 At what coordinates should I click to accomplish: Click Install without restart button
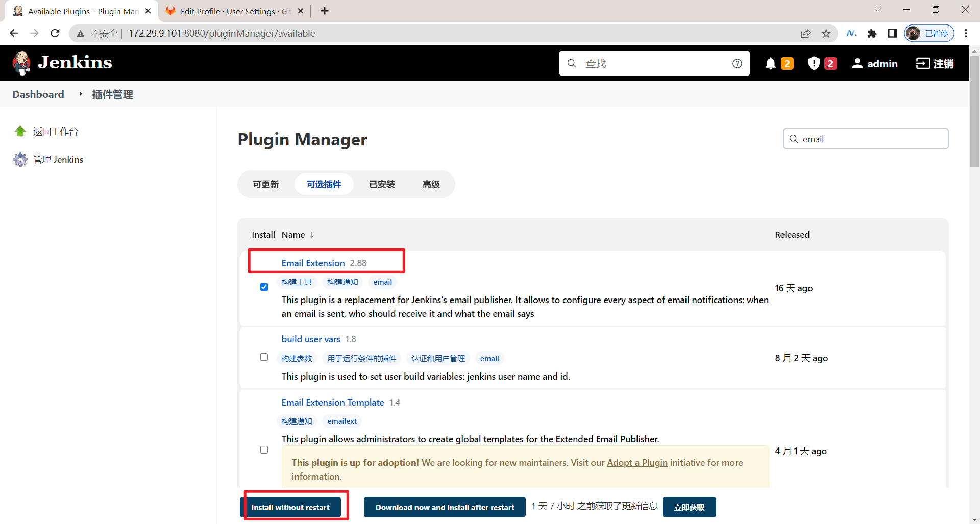coord(290,507)
